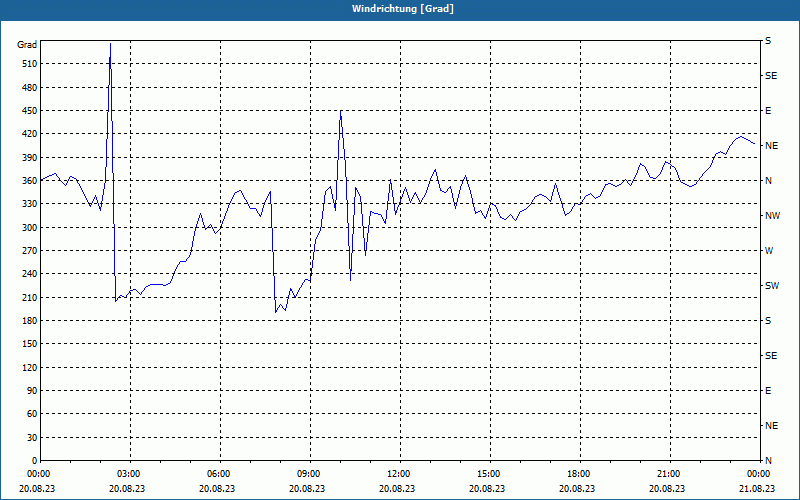Click the W compass label

[x=769, y=251]
